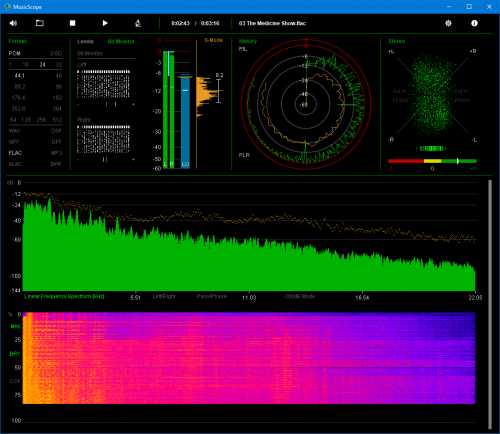Image resolution: width=500 pixels, height=434 pixels.
Task: Switch to the Bit Monitor tab
Action: pos(121,41)
